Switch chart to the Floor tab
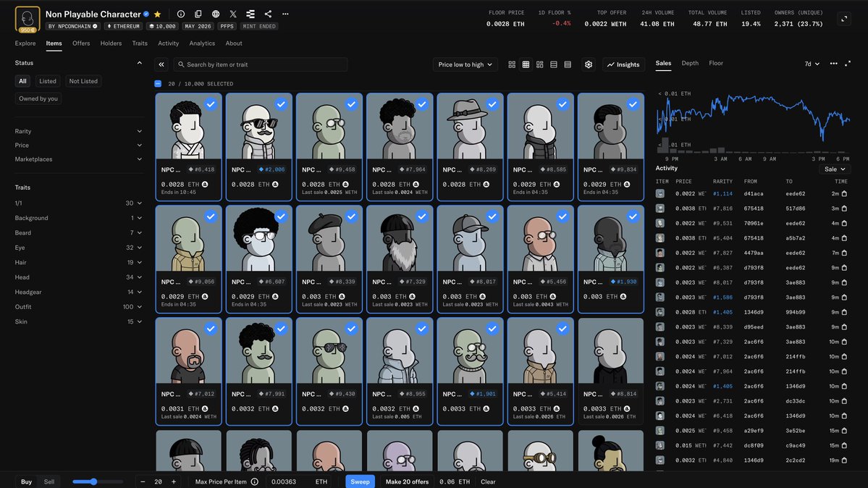This screenshot has height=488, width=868. click(716, 63)
